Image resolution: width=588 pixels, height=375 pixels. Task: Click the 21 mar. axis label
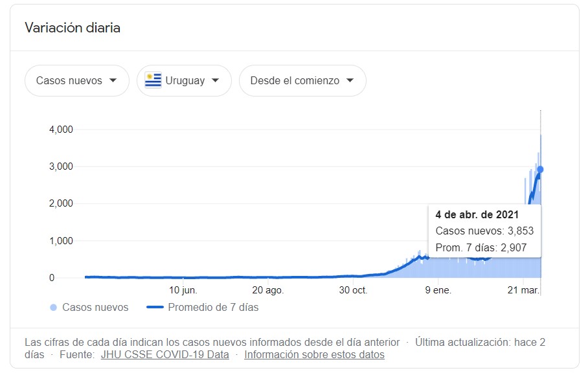(523, 290)
